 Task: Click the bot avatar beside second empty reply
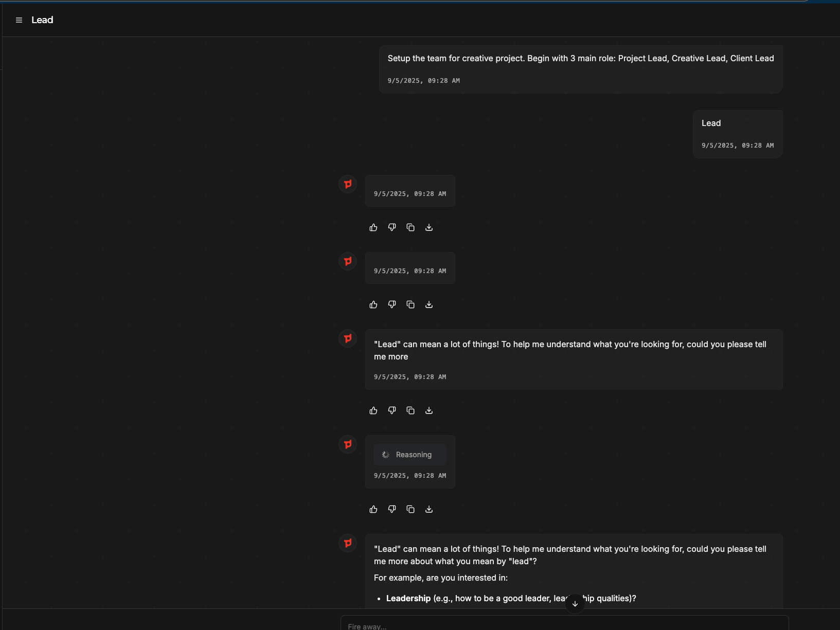pyautogui.click(x=348, y=261)
